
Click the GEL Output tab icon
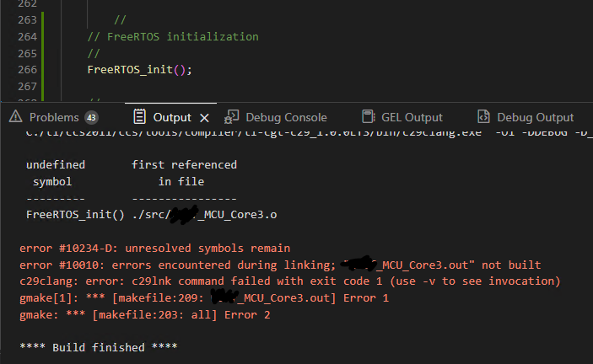click(368, 117)
